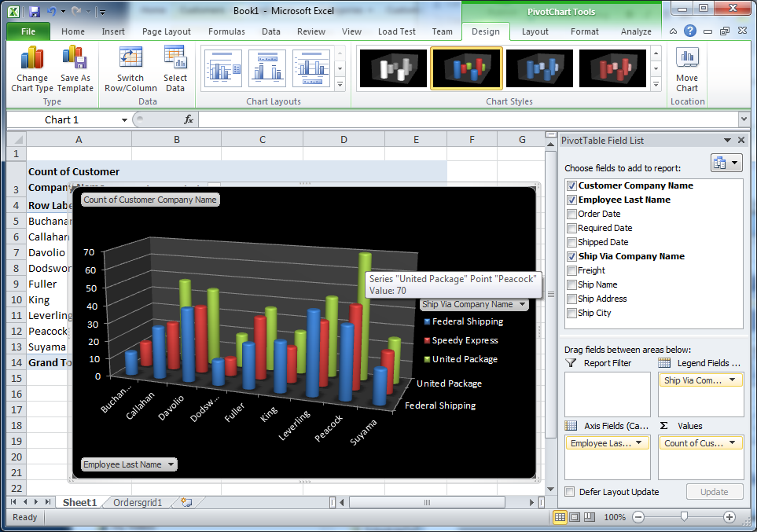Click the Count of Customer Company Name button

tap(150, 200)
